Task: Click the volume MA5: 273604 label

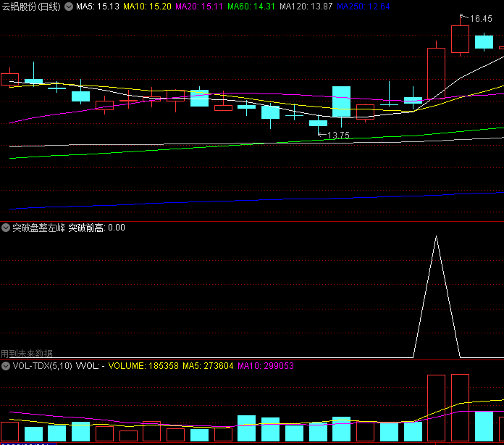Action: [x=208, y=366]
